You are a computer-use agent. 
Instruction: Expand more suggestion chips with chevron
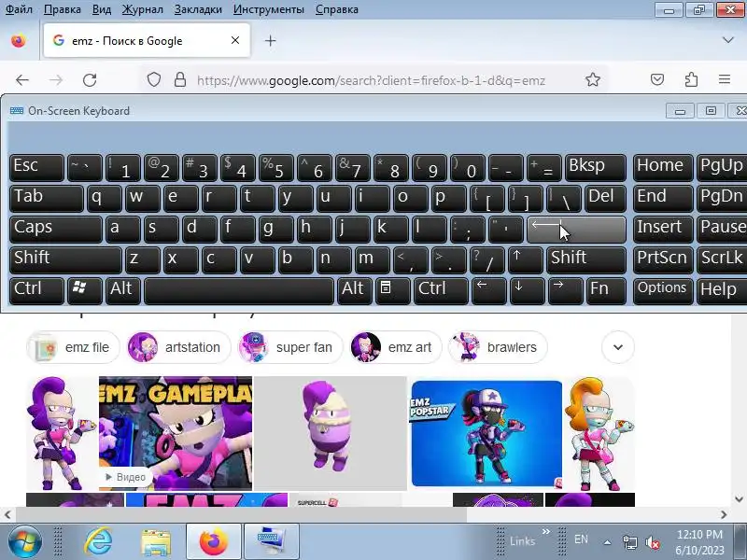618,347
